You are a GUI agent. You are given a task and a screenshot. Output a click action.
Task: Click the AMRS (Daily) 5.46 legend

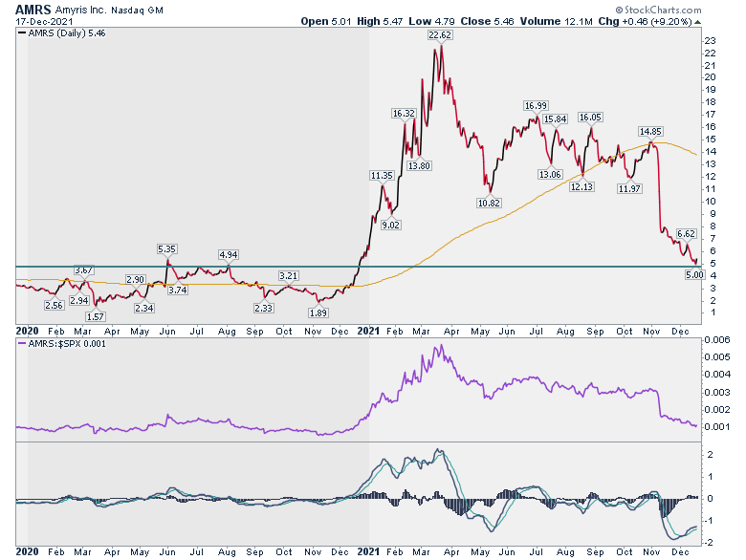(62, 33)
